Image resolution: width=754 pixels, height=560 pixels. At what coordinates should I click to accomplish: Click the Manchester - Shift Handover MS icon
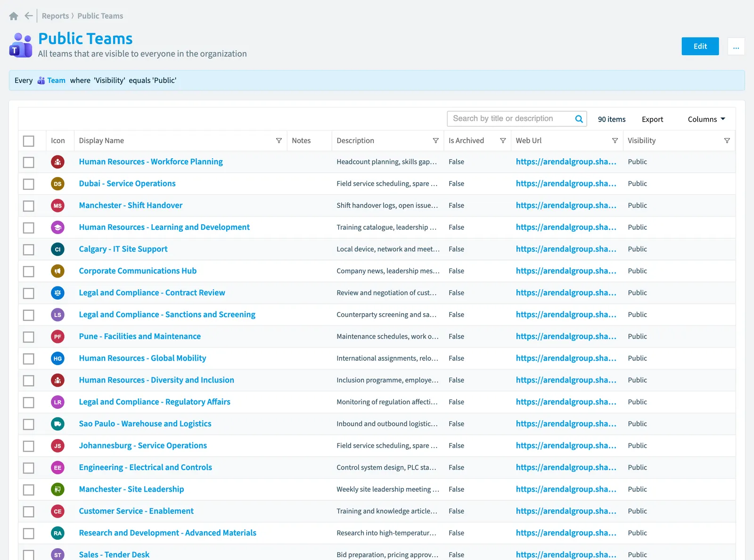pos(57,206)
